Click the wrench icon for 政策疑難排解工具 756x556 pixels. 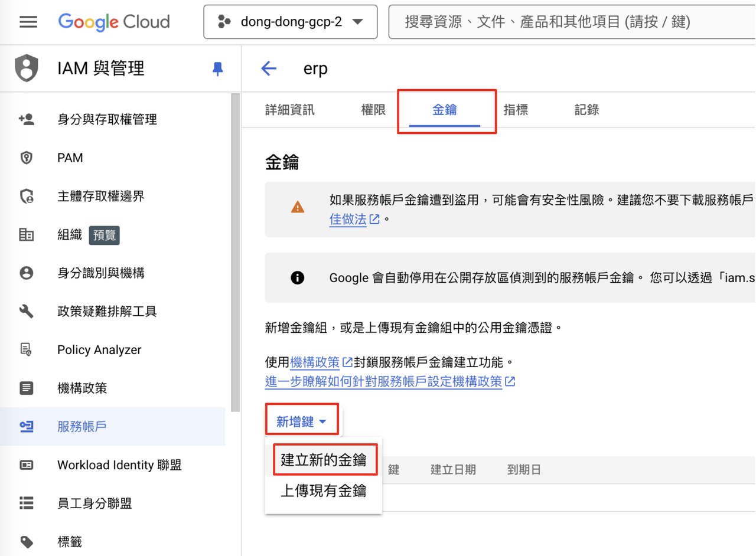point(27,312)
